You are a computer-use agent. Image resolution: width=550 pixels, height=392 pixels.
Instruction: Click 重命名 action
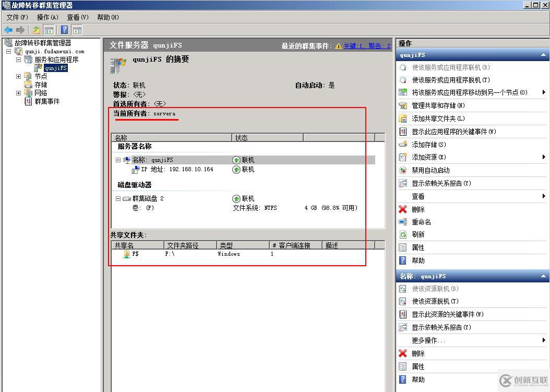click(x=421, y=222)
